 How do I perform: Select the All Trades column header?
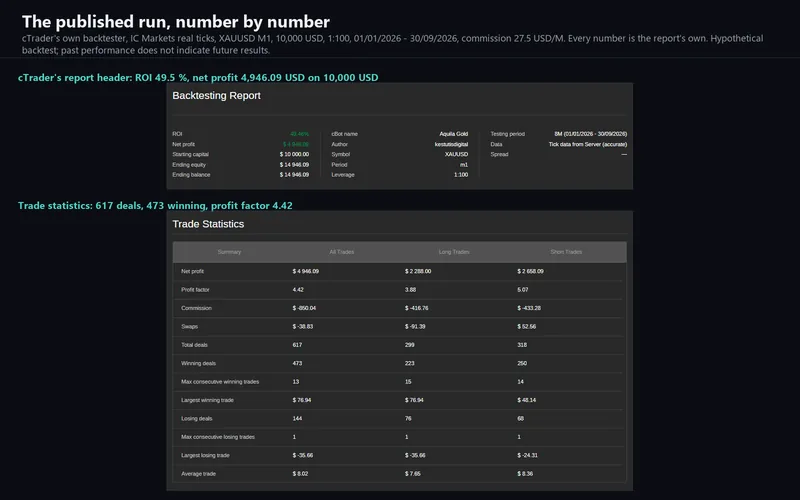(x=341, y=252)
